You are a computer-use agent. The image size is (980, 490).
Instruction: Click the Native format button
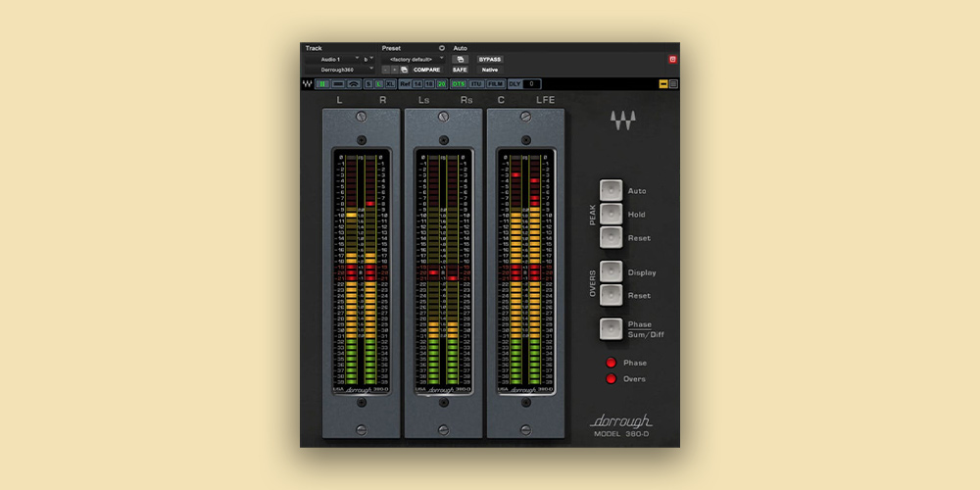click(x=490, y=70)
